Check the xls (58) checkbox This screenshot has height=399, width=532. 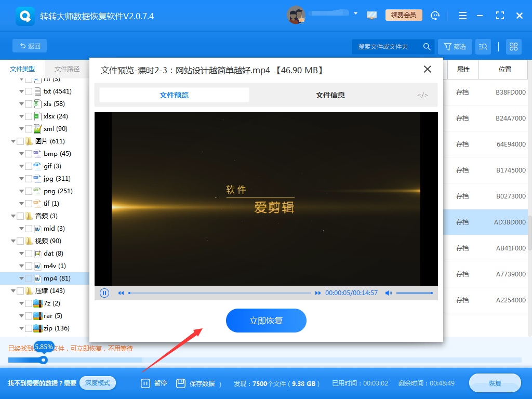(x=29, y=104)
